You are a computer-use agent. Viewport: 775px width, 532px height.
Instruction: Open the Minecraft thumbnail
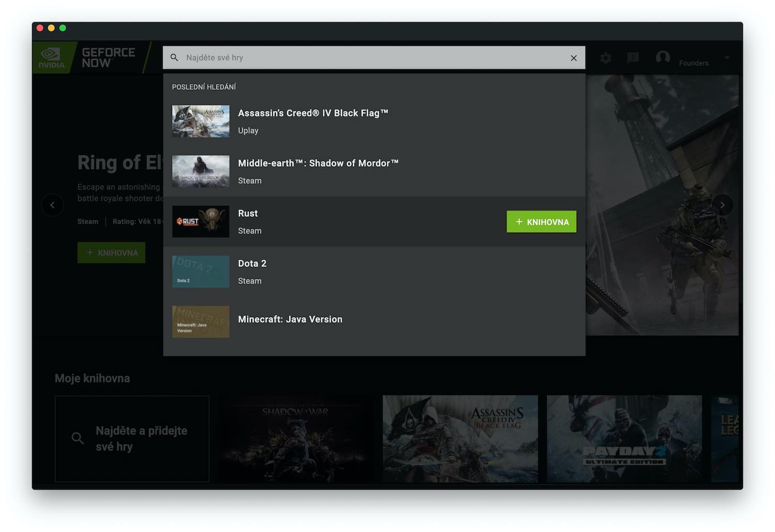pyautogui.click(x=200, y=322)
